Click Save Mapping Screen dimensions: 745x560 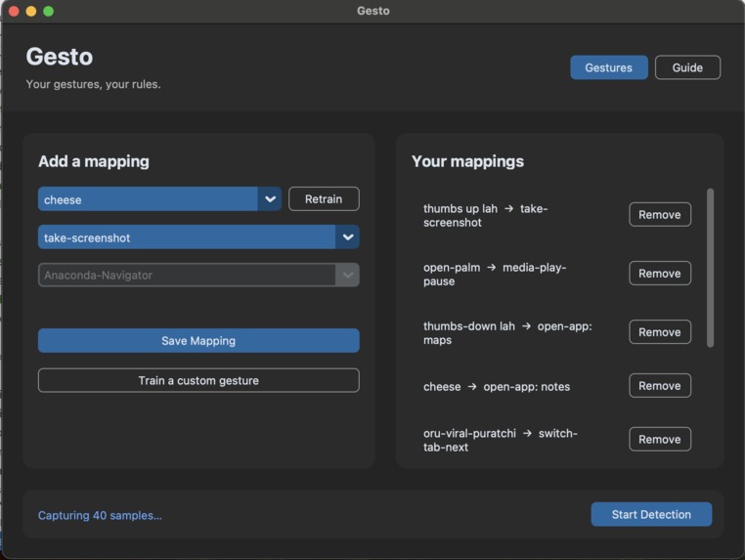(198, 340)
